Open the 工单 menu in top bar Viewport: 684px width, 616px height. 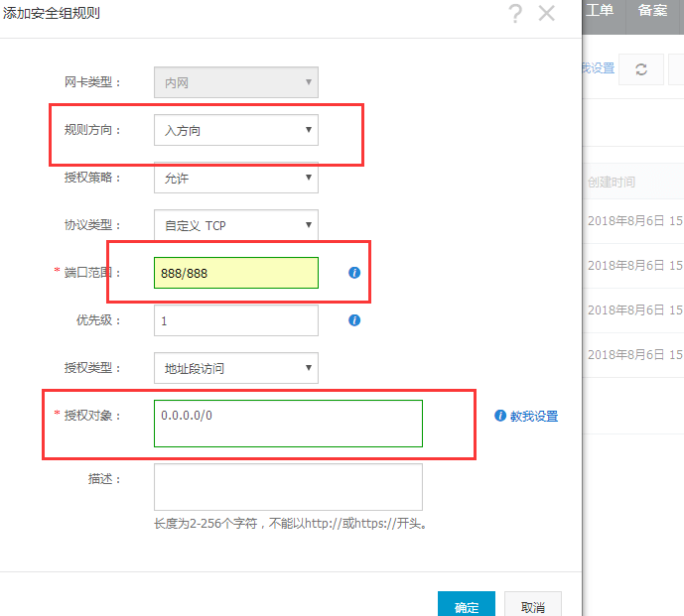pos(600,11)
